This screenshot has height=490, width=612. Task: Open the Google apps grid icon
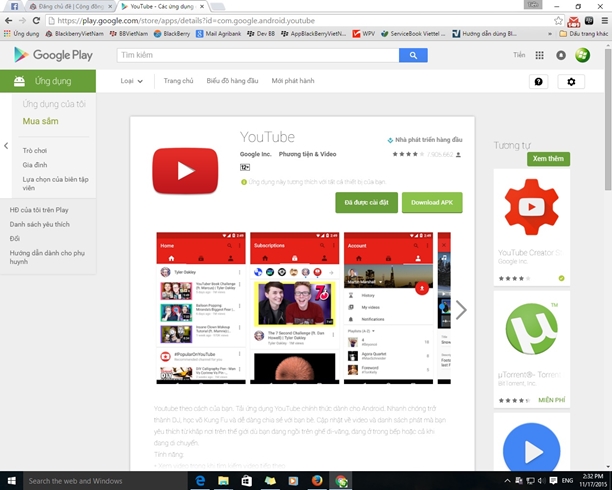(x=539, y=55)
